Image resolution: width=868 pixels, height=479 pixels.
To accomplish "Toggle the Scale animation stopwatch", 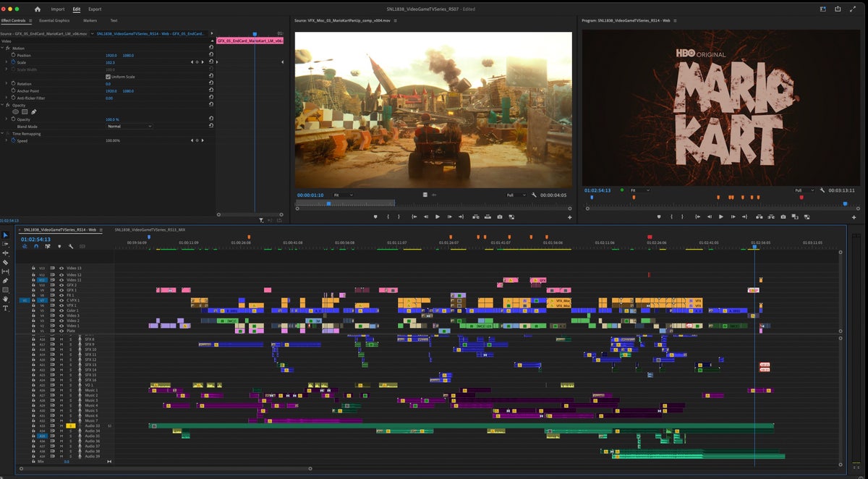I will [13, 62].
